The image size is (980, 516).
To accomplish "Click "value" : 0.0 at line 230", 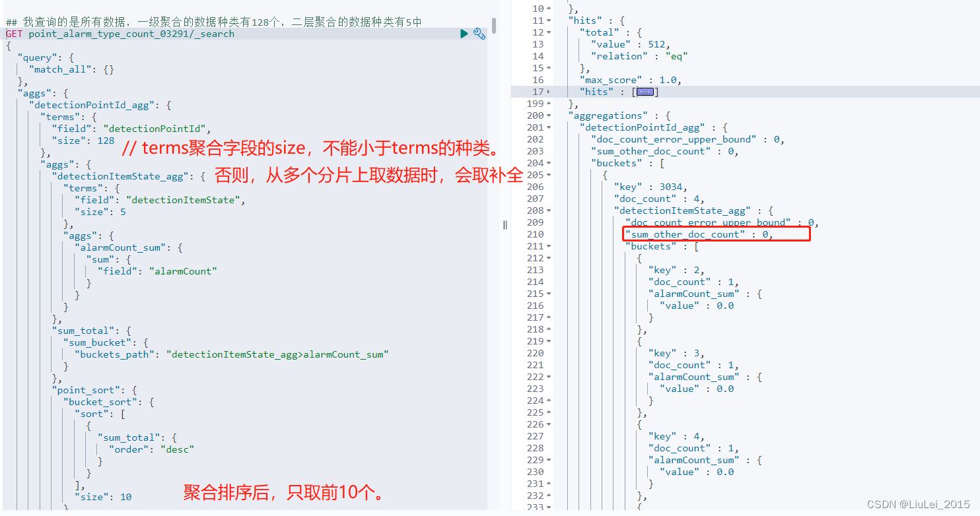I will click(x=697, y=472).
